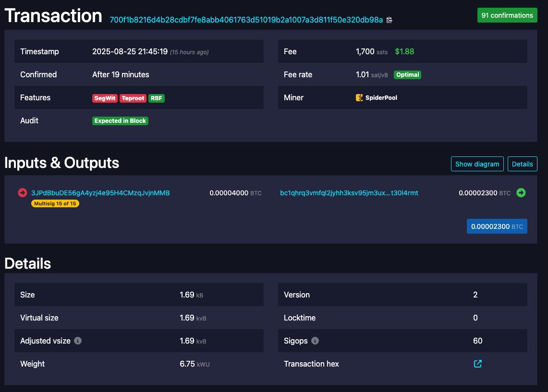This screenshot has height=392, width=548.
Task: Click the Taproot feature badge
Action: tap(133, 98)
